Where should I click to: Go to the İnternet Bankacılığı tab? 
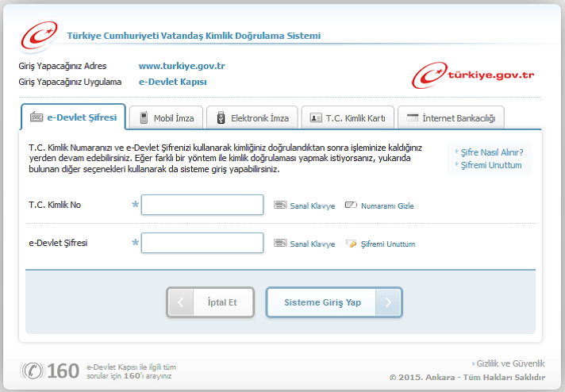coord(451,118)
